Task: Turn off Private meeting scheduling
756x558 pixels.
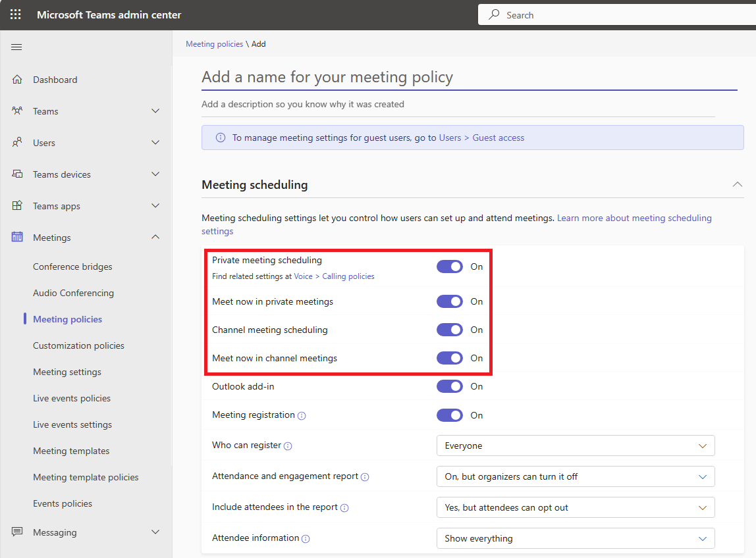Action: 449,266
